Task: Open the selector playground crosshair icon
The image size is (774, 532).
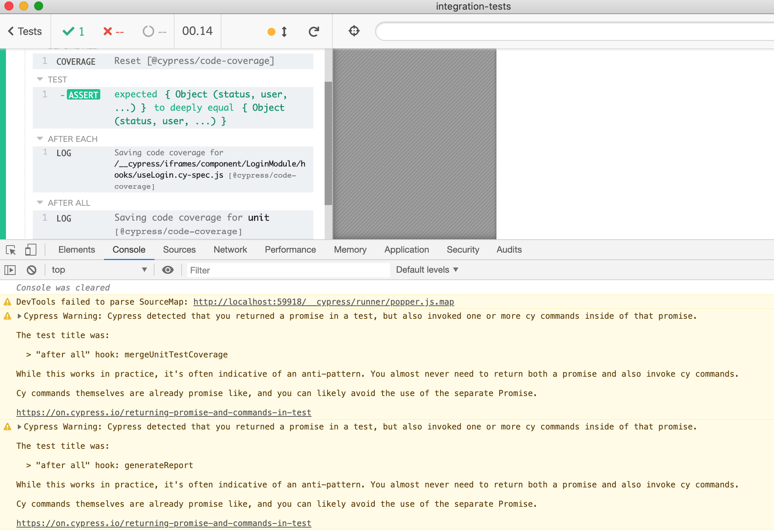Action: (354, 31)
